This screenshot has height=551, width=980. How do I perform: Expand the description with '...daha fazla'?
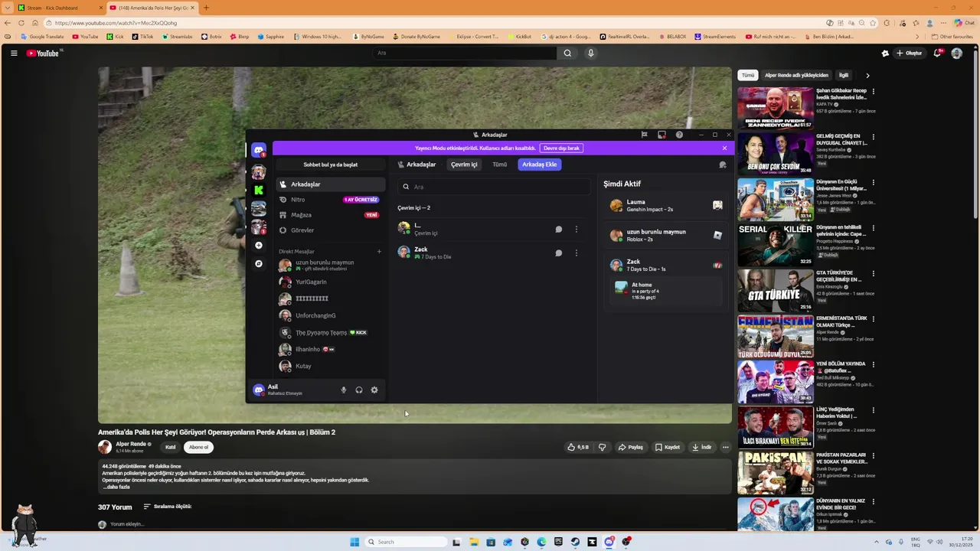tap(116, 487)
